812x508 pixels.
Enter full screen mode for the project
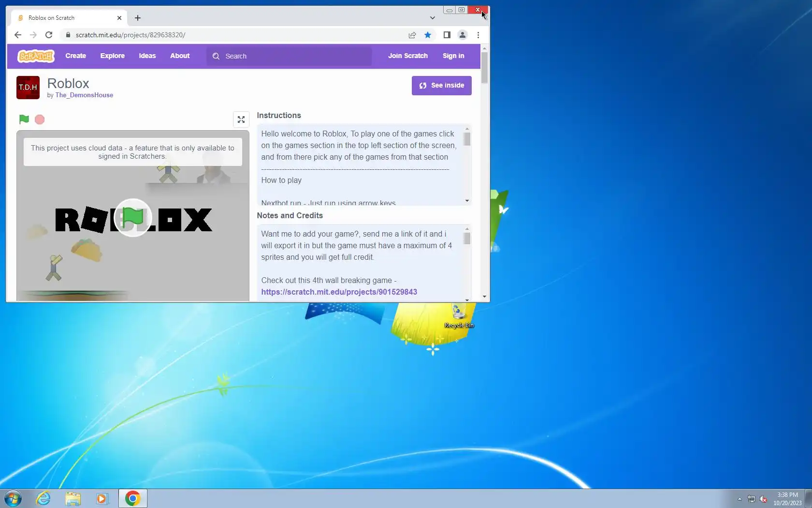[x=241, y=120]
